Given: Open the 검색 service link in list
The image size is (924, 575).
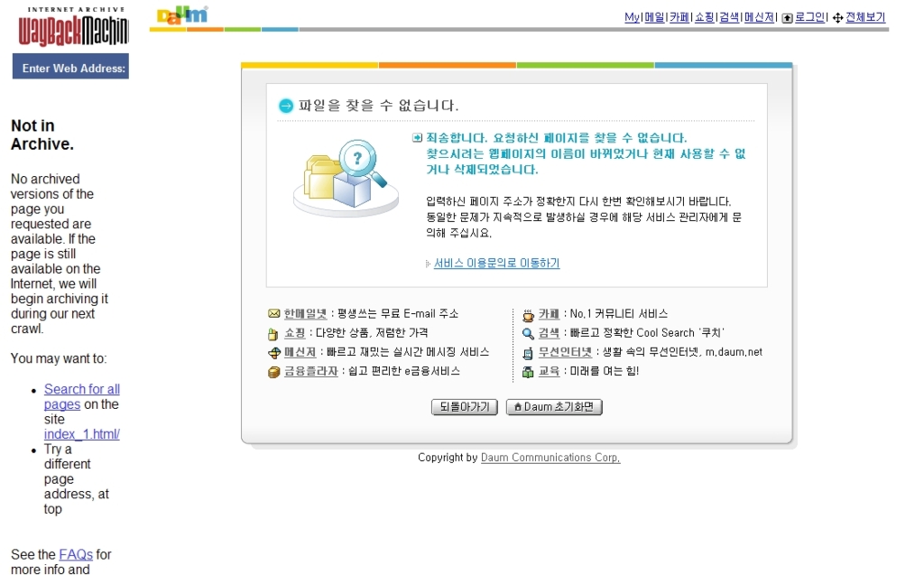Looking at the screenshot, I should (549, 333).
